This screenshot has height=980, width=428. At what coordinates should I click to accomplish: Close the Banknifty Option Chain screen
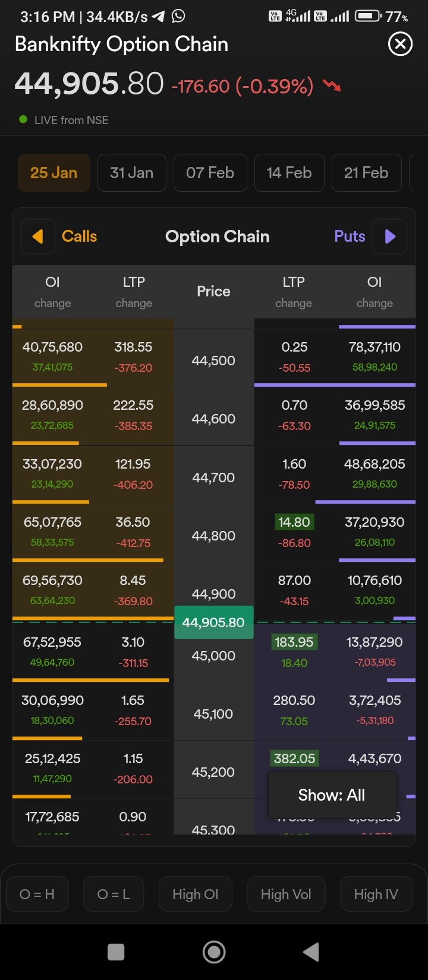[400, 44]
